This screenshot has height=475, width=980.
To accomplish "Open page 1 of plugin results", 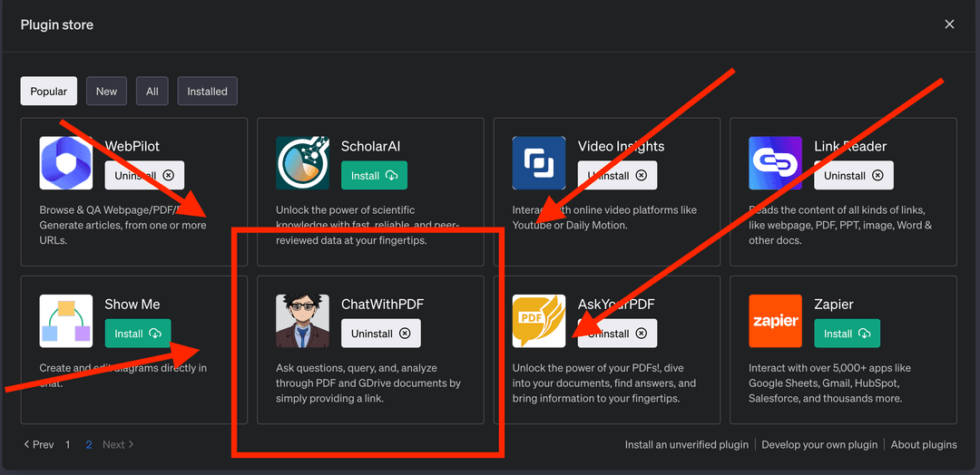I will 66,445.
